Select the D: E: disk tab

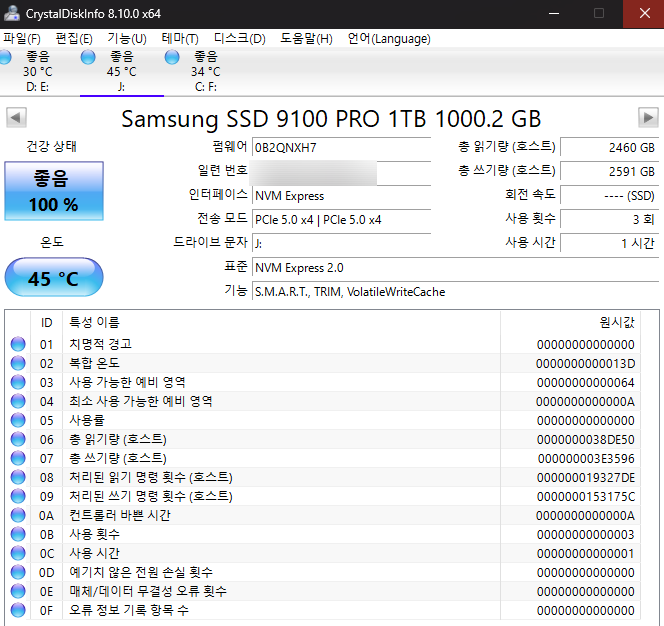tap(37, 72)
